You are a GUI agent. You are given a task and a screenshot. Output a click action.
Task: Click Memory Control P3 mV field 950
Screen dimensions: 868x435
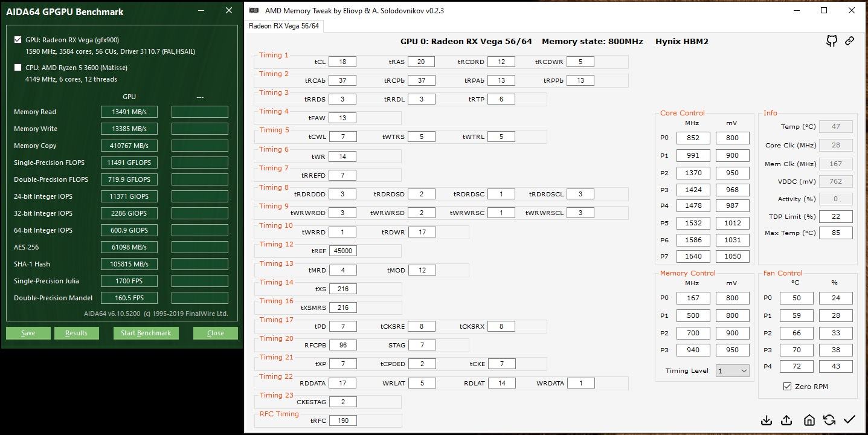(732, 350)
